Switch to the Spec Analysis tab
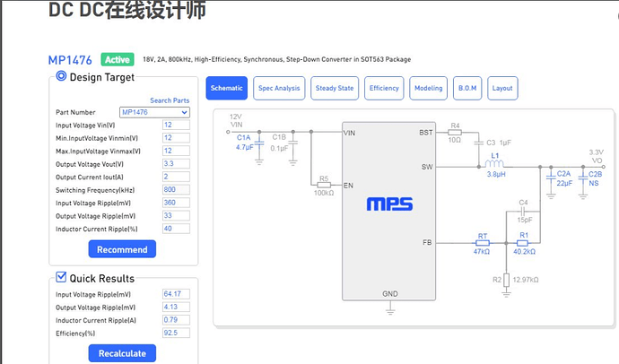This screenshot has height=364, width=619. click(x=279, y=88)
